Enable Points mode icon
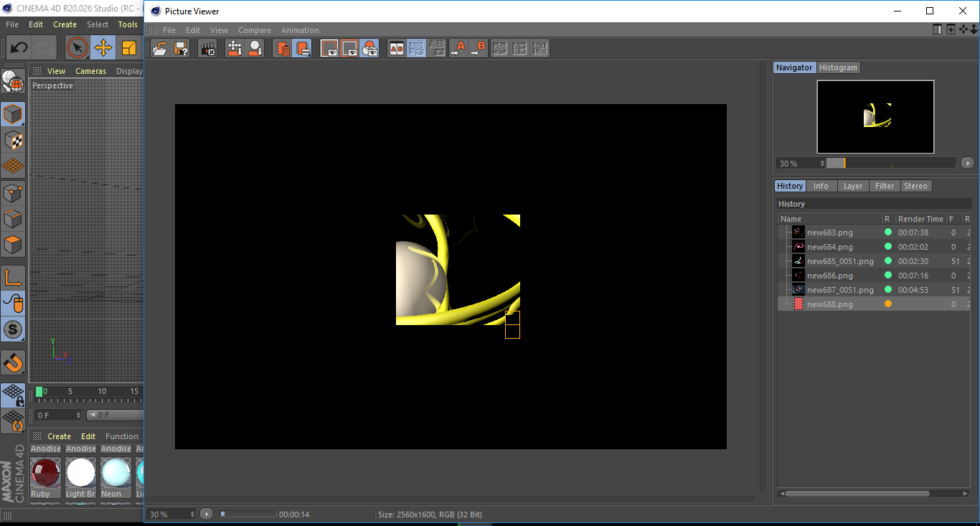 pos(13,192)
